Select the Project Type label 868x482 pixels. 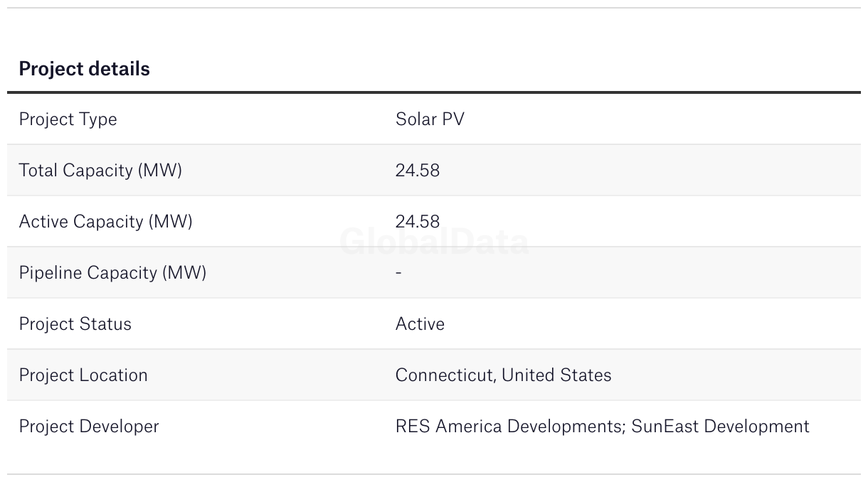point(68,119)
